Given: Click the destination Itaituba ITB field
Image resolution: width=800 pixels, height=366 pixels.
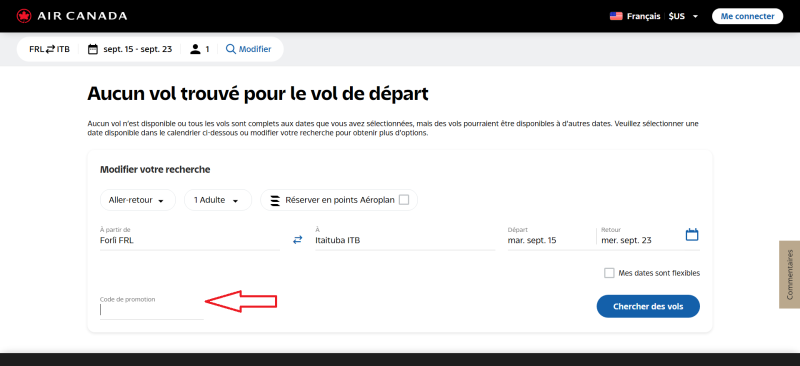Looking at the screenshot, I should tap(405, 238).
